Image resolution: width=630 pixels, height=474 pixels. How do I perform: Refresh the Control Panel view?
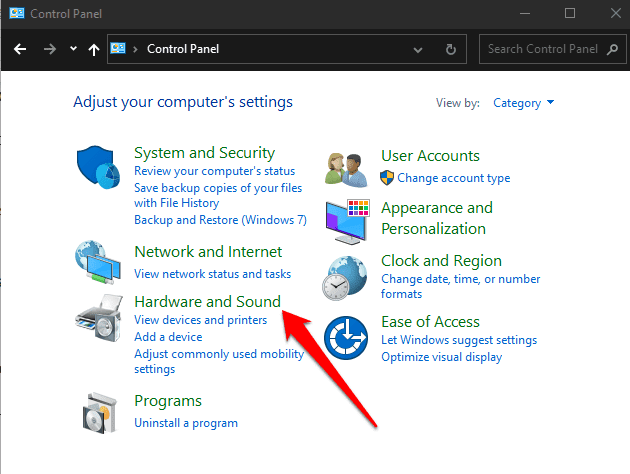coord(451,48)
